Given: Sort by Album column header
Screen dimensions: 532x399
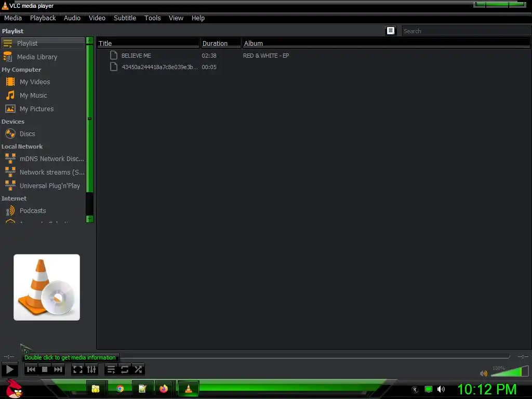Looking at the screenshot, I should click(386, 44).
